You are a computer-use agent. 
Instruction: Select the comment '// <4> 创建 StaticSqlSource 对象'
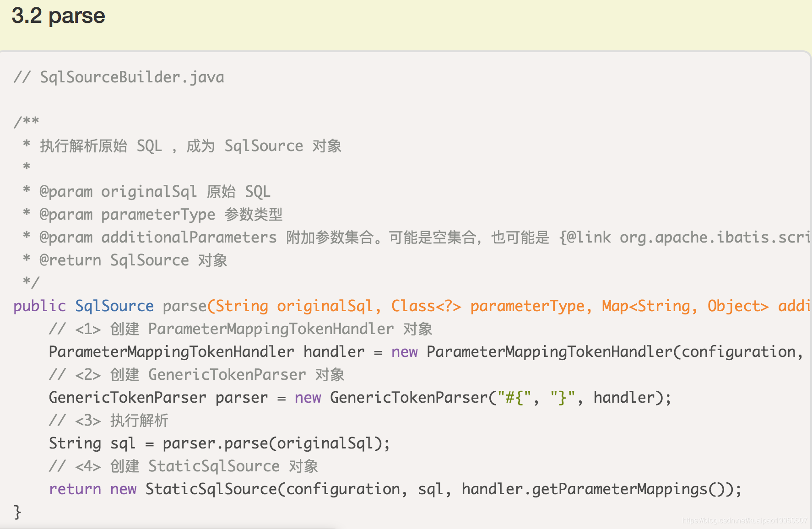coord(183,466)
